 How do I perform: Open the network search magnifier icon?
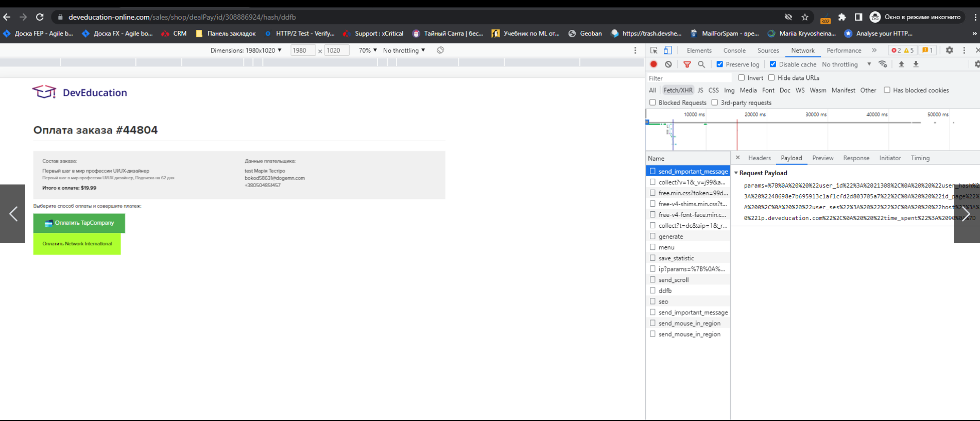click(701, 64)
